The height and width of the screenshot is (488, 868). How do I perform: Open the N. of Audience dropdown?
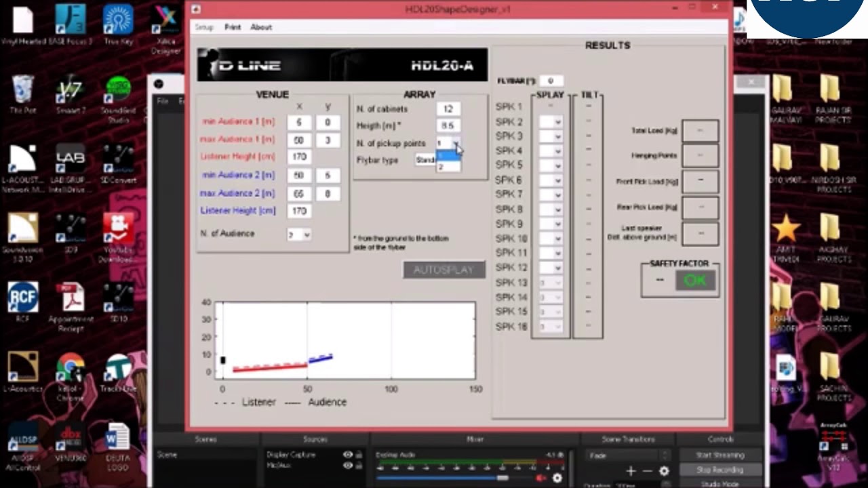click(298, 235)
